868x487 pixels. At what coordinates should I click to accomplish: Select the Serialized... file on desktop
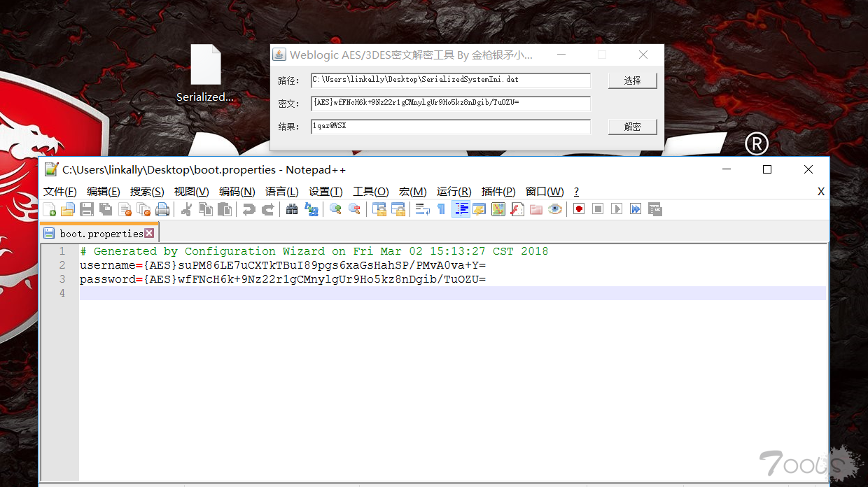[205, 74]
